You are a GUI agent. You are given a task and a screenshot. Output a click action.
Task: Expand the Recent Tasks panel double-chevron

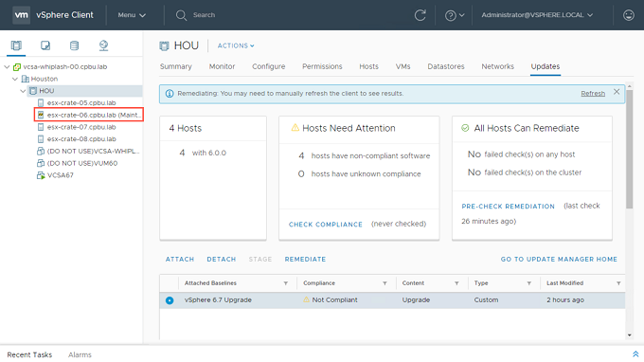click(635, 353)
